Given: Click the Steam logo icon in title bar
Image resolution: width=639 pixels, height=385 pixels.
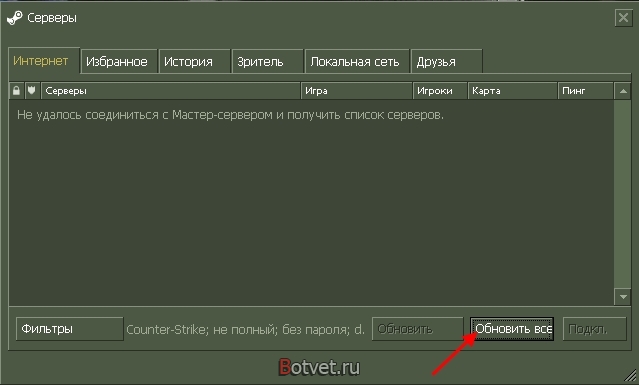Looking at the screenshot, I should [x=15, y=18].
